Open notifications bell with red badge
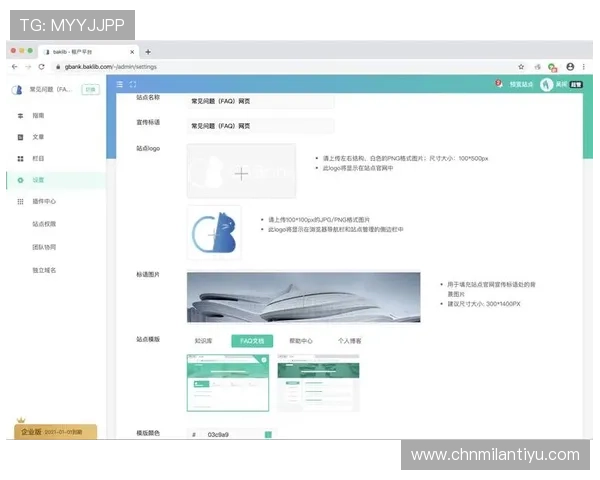This screenshot has width=600, height=480. point(499,83)
